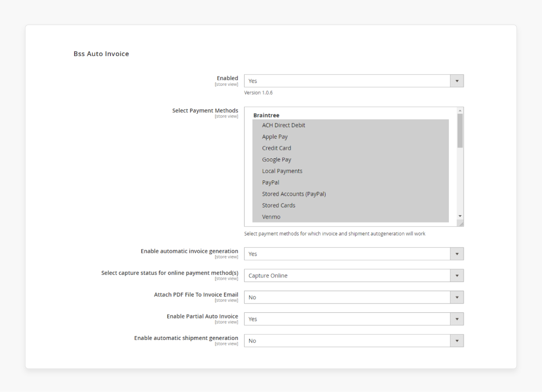
Task: Click the payment methods scrollbar thumb
Action: (x=460, y=131)
